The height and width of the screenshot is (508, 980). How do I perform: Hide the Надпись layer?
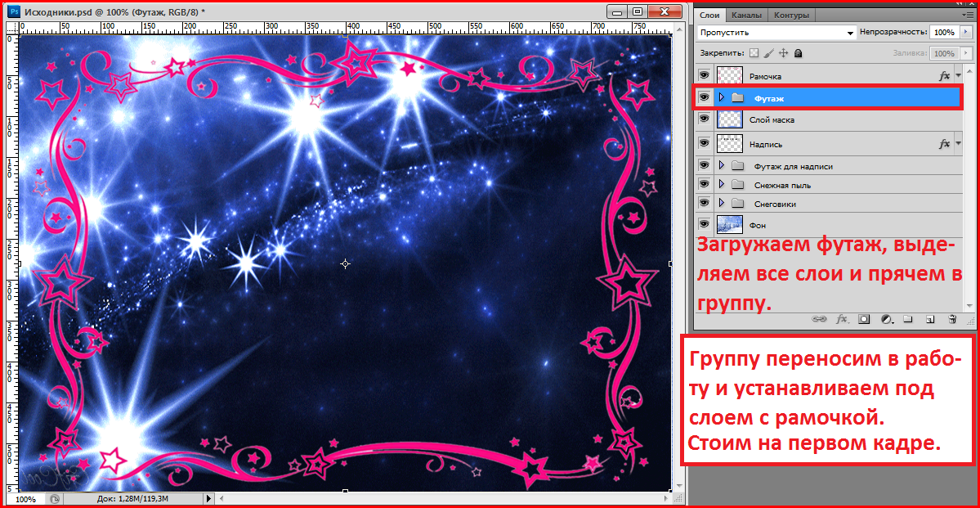[705, 143]
